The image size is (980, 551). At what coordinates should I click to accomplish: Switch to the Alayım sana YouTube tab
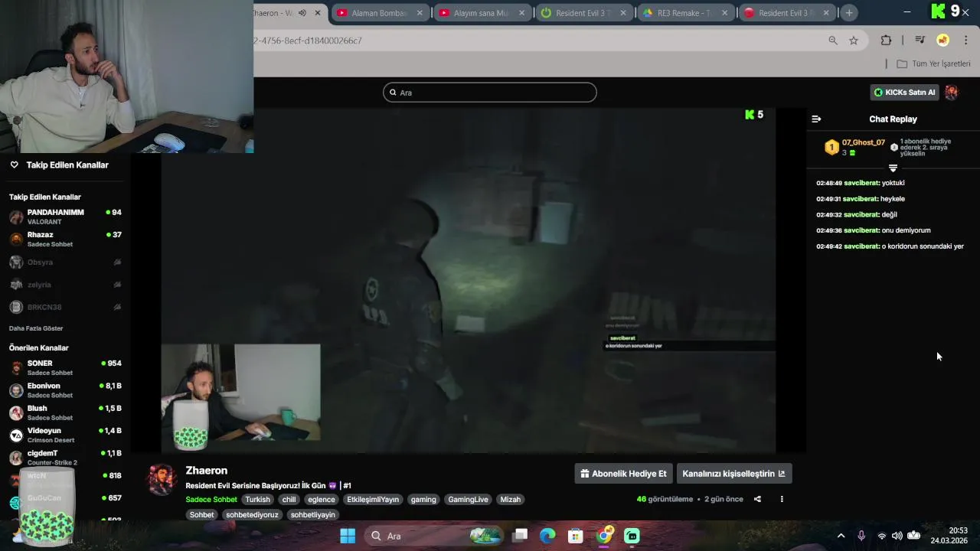click(481, 13)
